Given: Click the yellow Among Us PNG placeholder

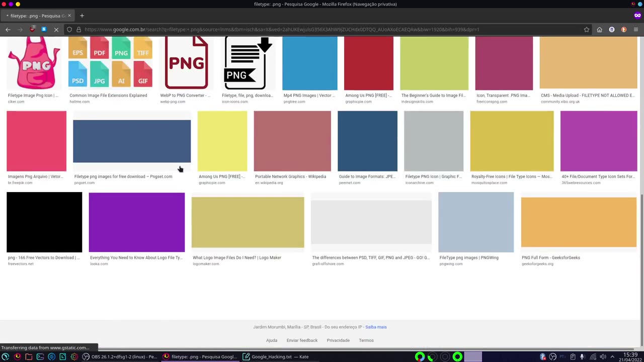Looking at the screenshot, I should (x=222, y=141).
